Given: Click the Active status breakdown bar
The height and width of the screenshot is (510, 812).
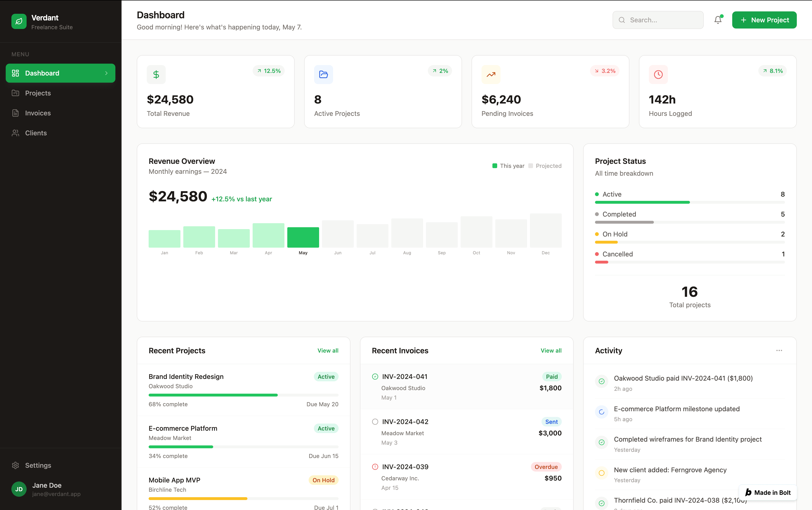Looking at the screenshot, I should (x=690, y=202).
